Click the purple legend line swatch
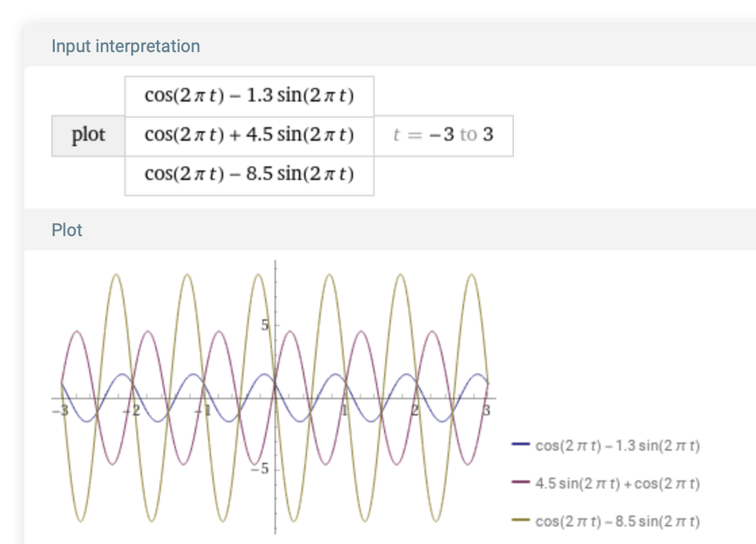 [521, 483]
